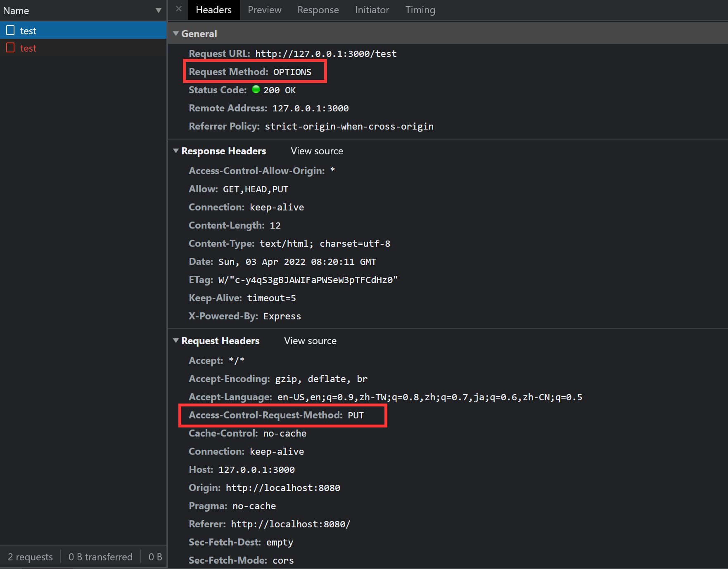
Task: Click the red document icon of failed request
Action: pos(10,48)
